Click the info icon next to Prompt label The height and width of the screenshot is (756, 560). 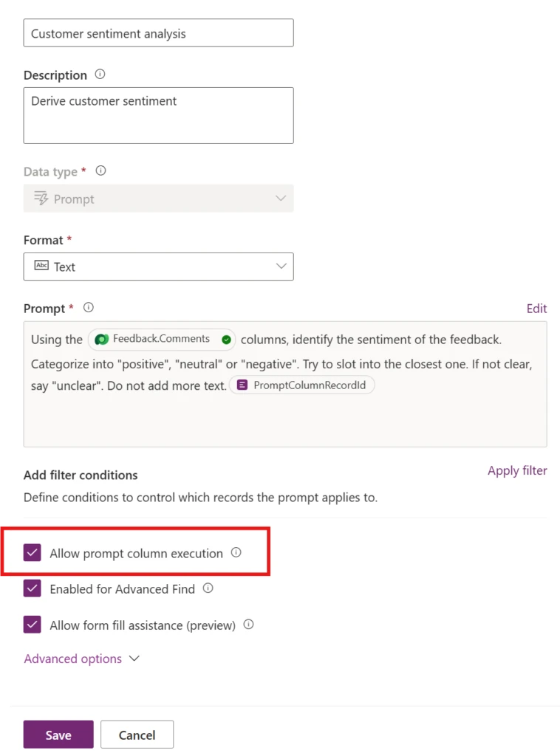pos(88,308)
